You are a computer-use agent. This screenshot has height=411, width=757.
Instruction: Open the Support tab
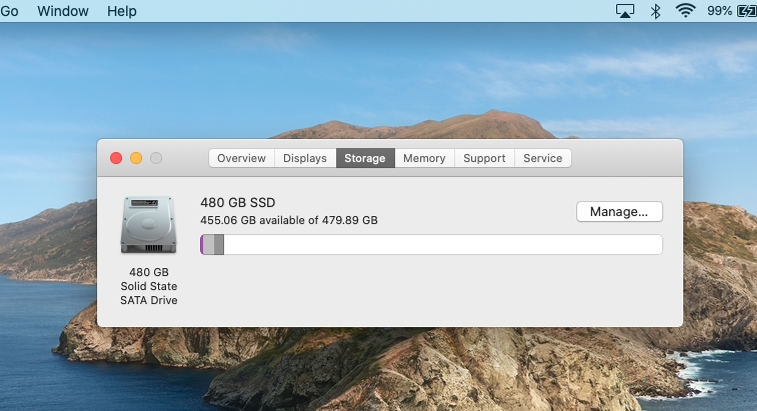pyautogui.click(x=484, y=158)
